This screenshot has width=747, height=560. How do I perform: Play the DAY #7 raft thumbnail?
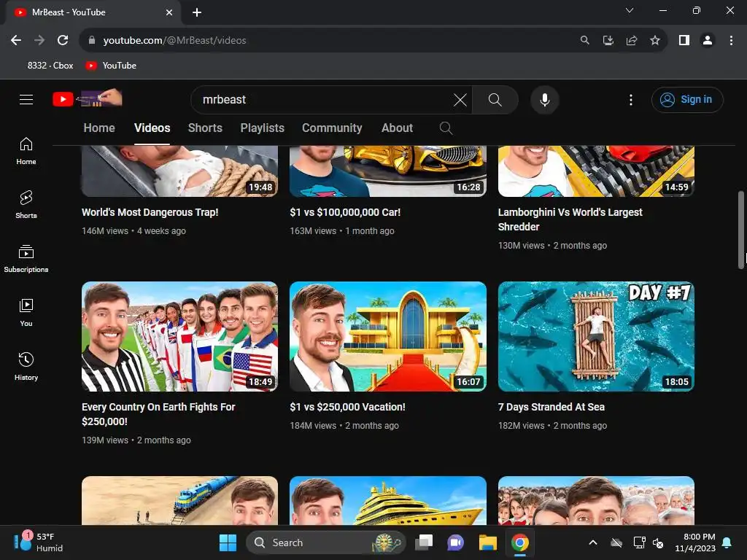[x=596, y=336]
